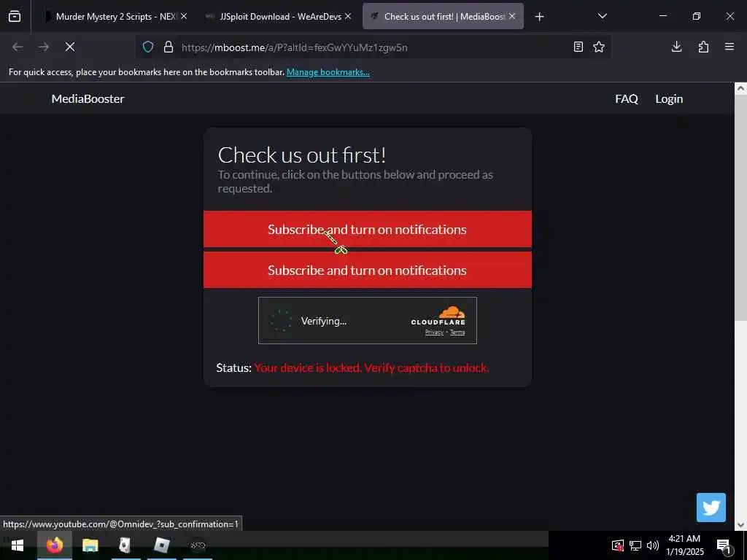Open the FAQ page

[627, 98]
